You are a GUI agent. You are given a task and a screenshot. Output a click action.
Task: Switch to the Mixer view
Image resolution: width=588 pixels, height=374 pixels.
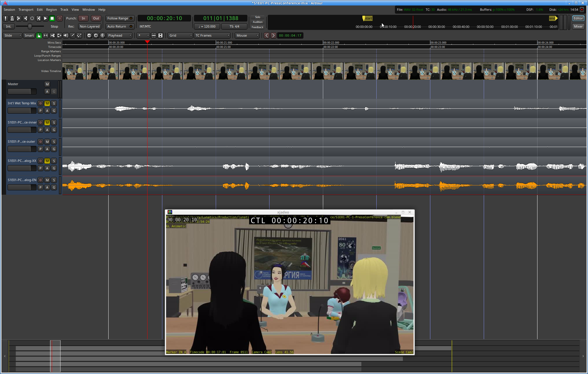tap(578, 26)
